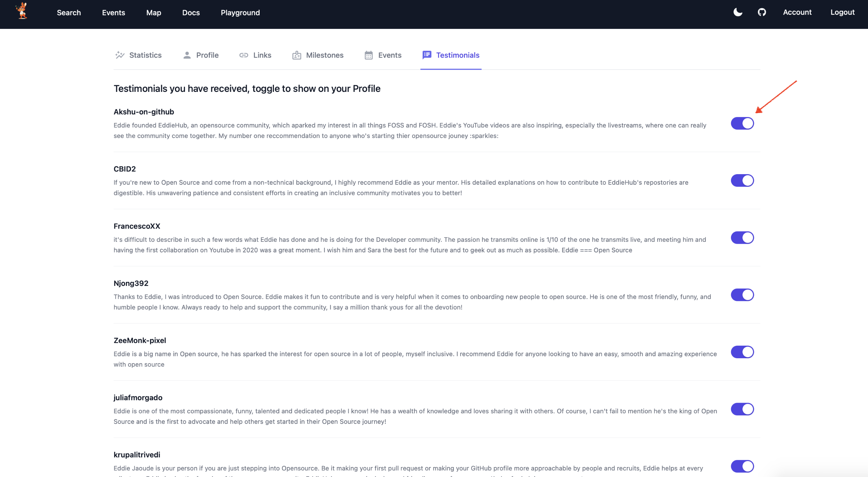
Task: Click the Profile person icon
Action: click(187, 55)
